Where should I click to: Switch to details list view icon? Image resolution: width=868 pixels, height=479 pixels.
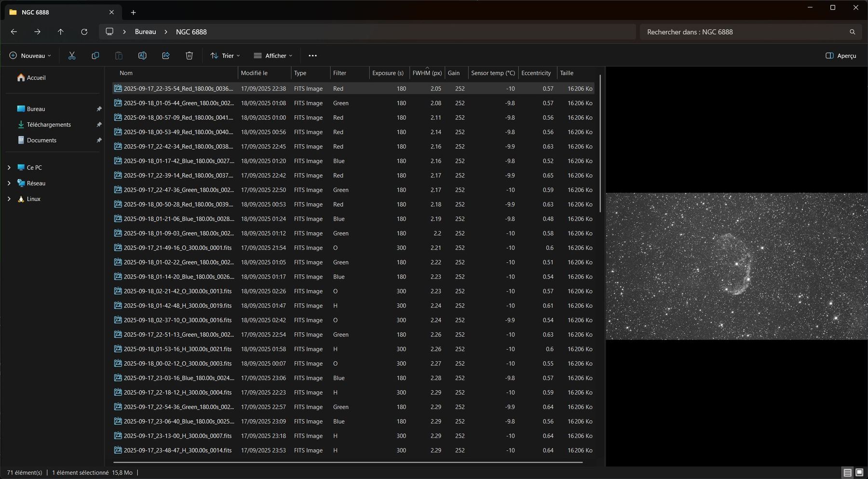pyautogui.click(x=847, y=473)
